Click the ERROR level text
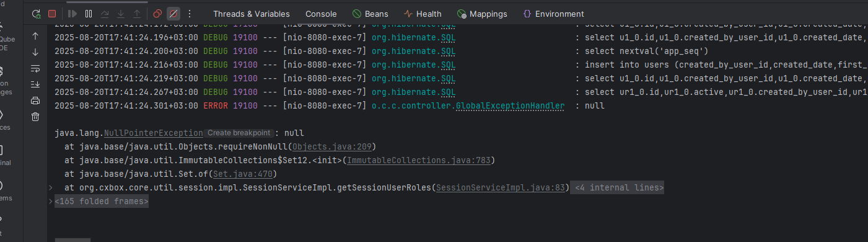Image resolution: width=868 pixels, height=242 pixels. tap(216, 105)
